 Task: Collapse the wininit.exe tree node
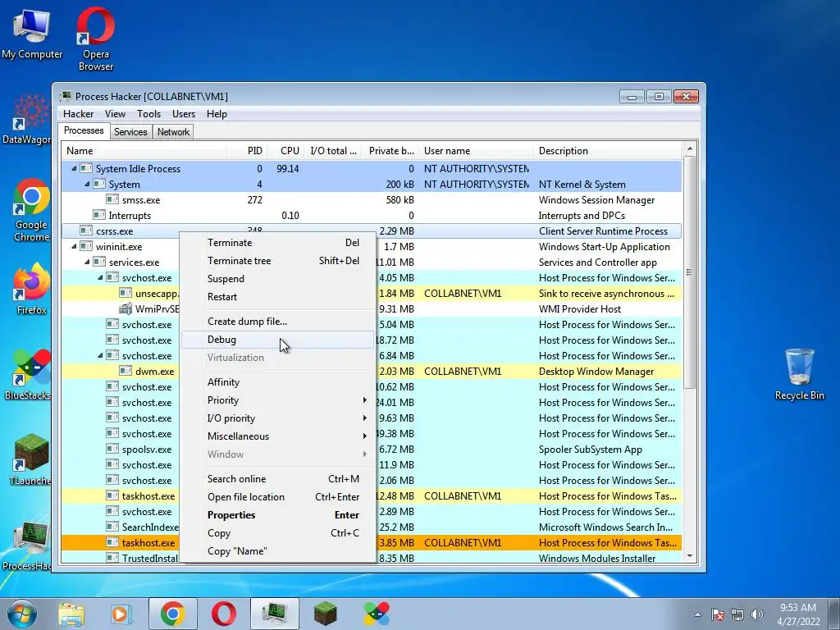74,246
